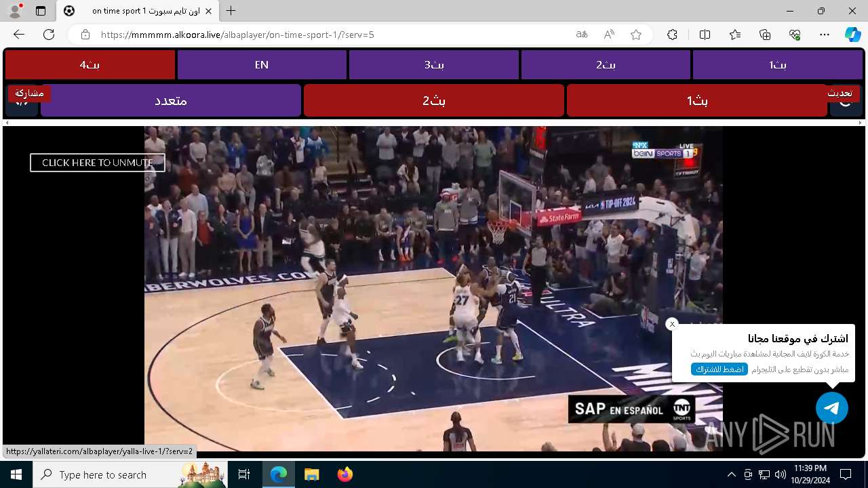
Task: Open the translate page icon
Action: (581, 35)
